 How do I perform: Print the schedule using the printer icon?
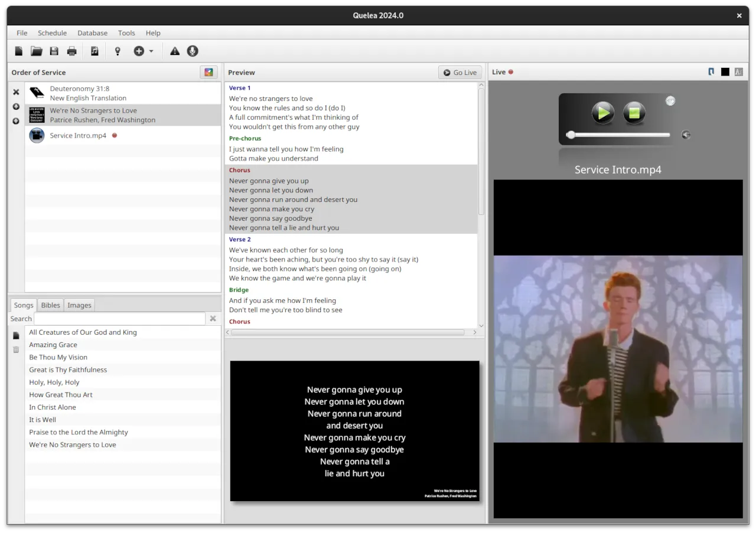[72, 51]
